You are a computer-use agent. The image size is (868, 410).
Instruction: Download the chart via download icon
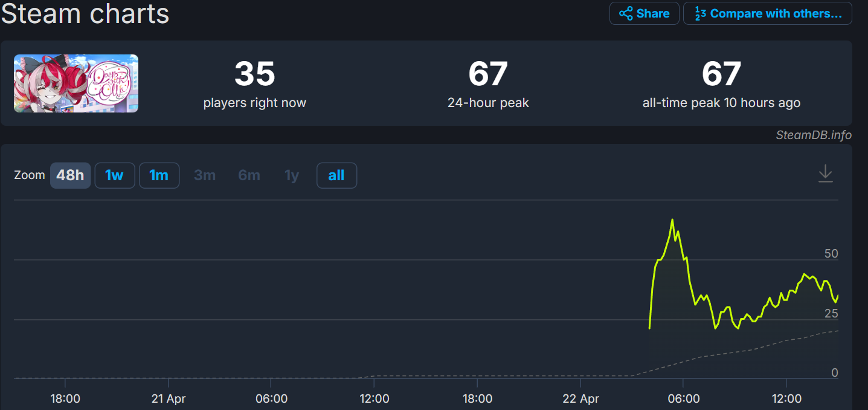click(825, 174)
